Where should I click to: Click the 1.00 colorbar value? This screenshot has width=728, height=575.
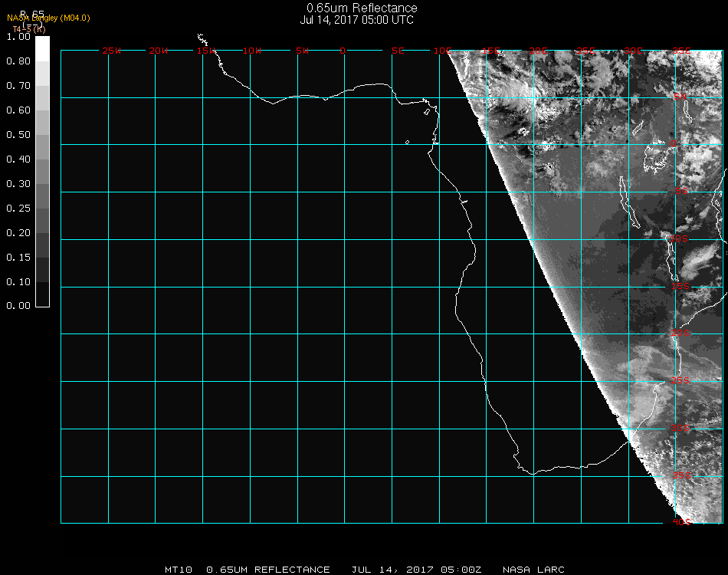(x=18, y=37)
